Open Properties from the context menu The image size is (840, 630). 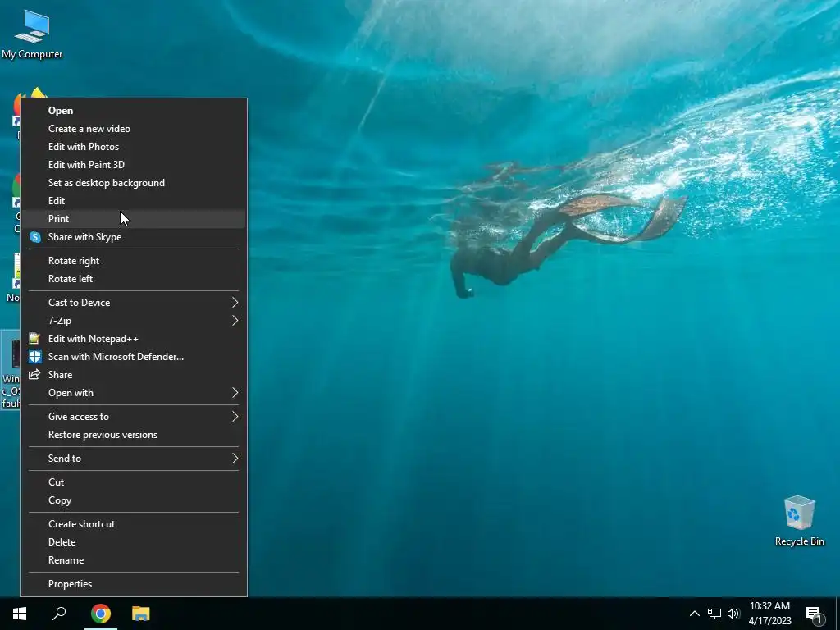134,584
